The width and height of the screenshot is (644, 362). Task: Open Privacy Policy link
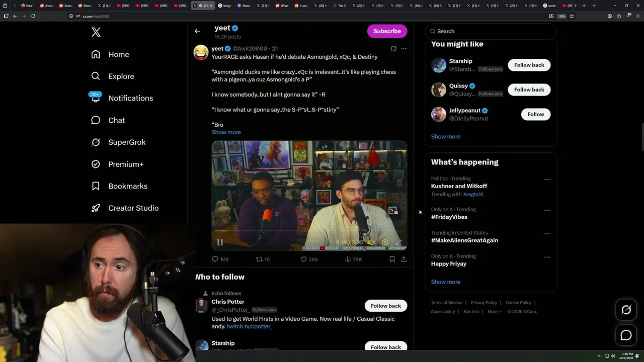(484, 303)
